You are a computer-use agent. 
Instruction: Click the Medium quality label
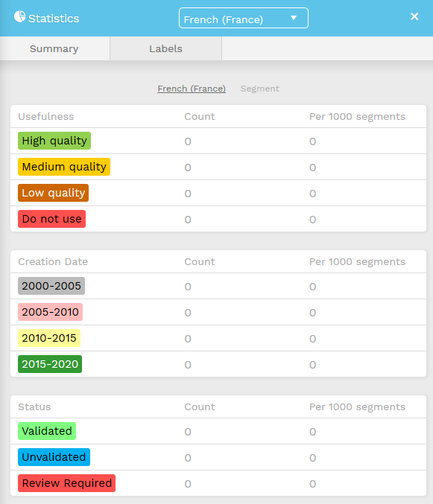coord(64,167)
